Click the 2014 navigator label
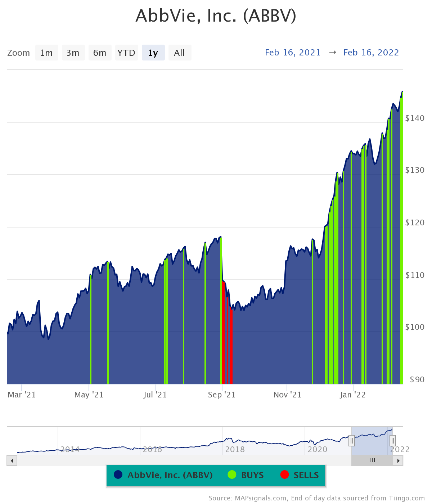The width and height of the screenshot is (432, 504). pos(70,449)
